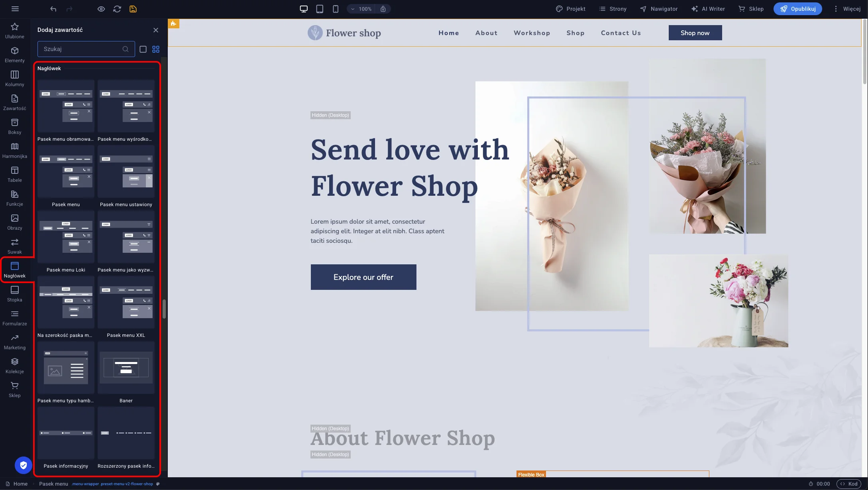The width and height of the screenshot is (868, 490).
Task: Toggle preview mode with eye icon
Action: [x=101, y=9]
